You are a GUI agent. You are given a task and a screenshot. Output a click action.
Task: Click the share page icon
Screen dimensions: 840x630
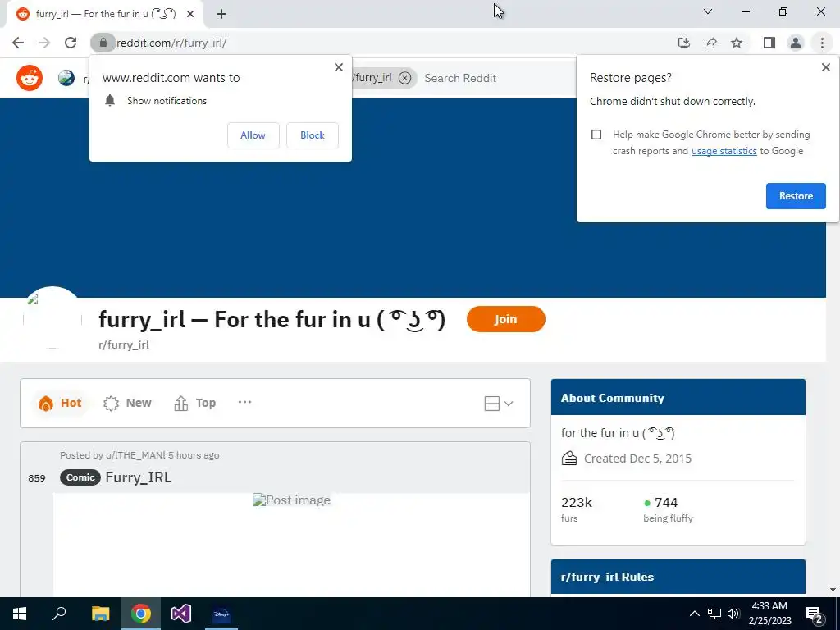pos(710,43)
